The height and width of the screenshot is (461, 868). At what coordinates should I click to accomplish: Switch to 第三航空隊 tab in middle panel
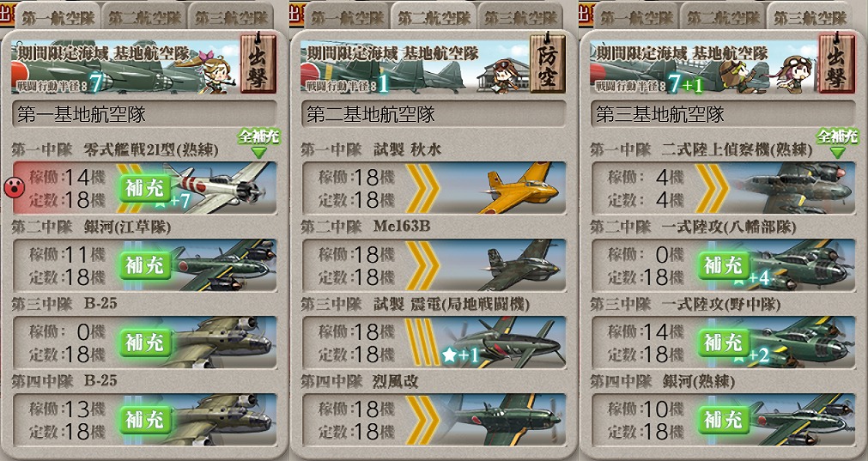pyautogui.click(x=519, y=18)
